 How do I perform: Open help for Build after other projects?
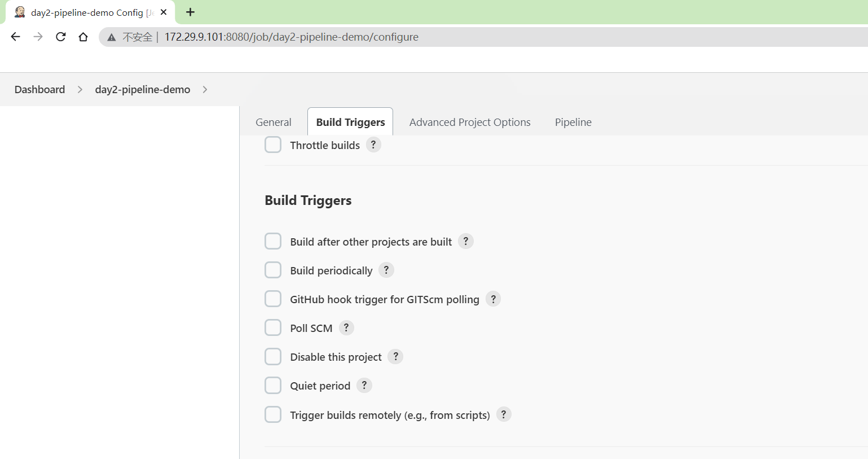coord(466,241)
